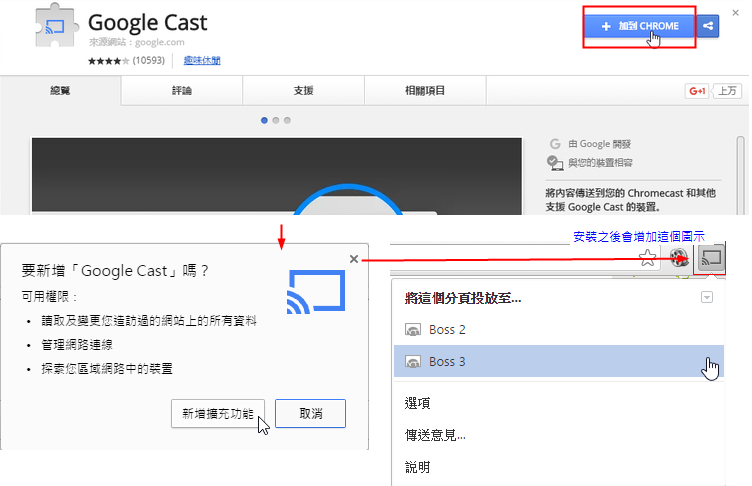Select the third carousel dot indicator
The image size is (752, 486).
pyautogui.click(x=287, y=120)
